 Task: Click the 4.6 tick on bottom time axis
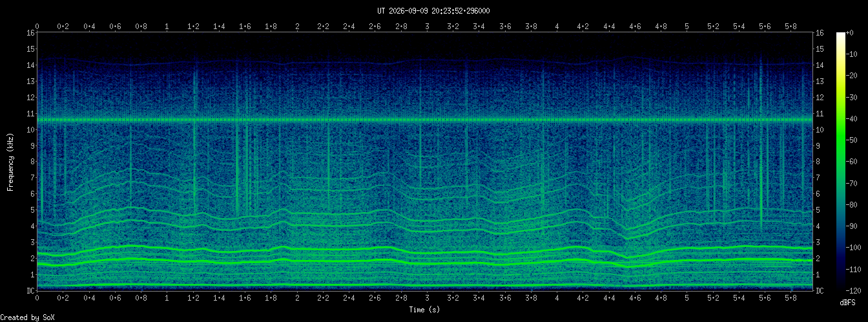[x=635, y=299]
